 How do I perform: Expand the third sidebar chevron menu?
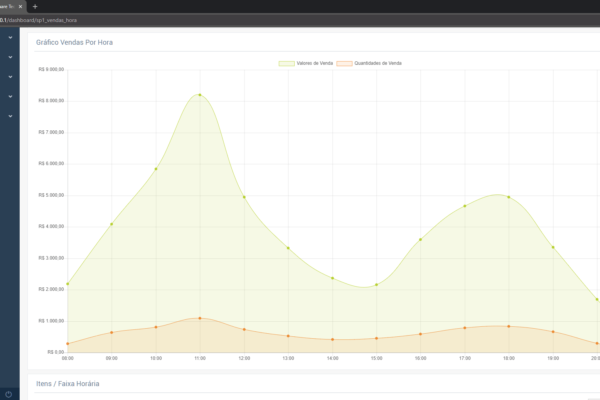(10, 77)
